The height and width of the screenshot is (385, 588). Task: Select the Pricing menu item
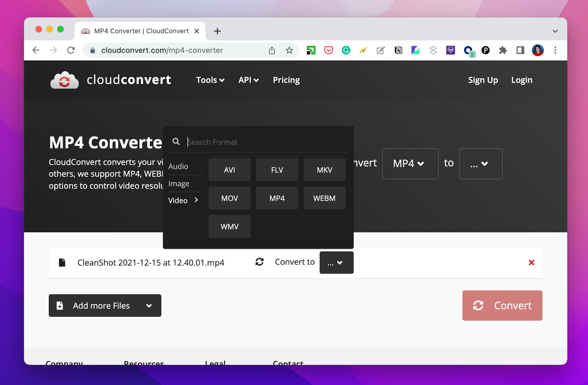click(x=286, y=80)
